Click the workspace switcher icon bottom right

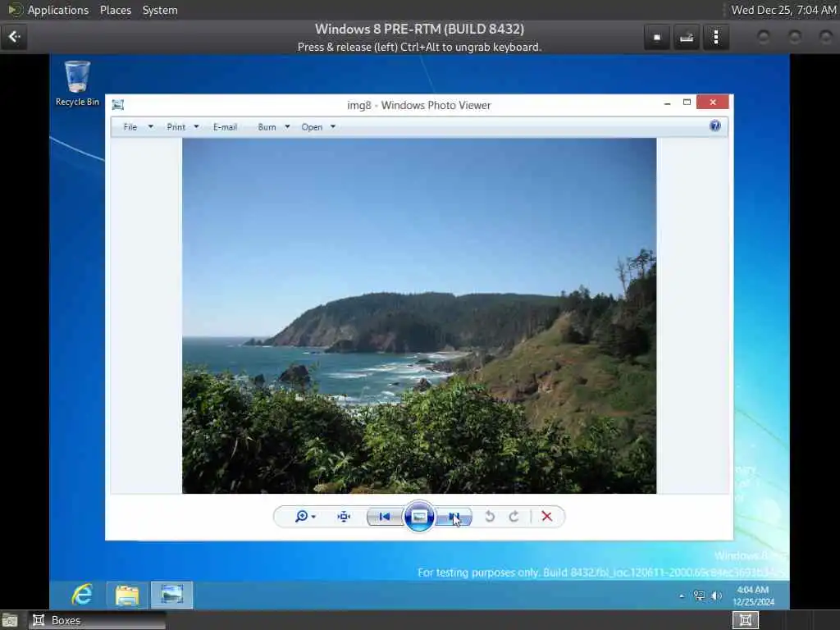pos(745,620)
